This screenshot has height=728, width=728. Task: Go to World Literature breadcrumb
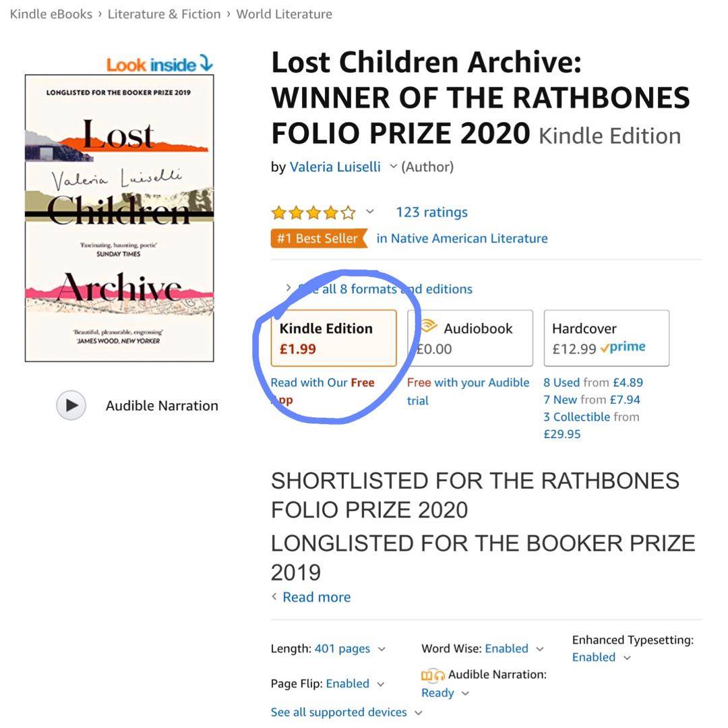coord(284,14)
